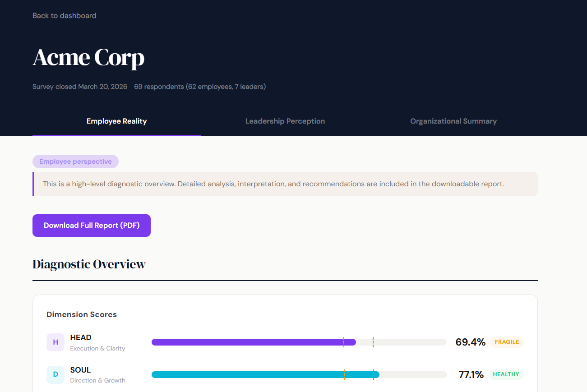
Task: Click the 77.1% SOUL score value
Action: [471, 374]
